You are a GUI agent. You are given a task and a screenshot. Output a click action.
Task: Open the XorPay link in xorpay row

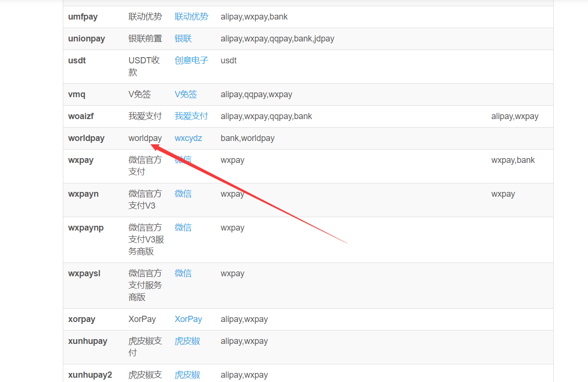[x=189, y=319]
